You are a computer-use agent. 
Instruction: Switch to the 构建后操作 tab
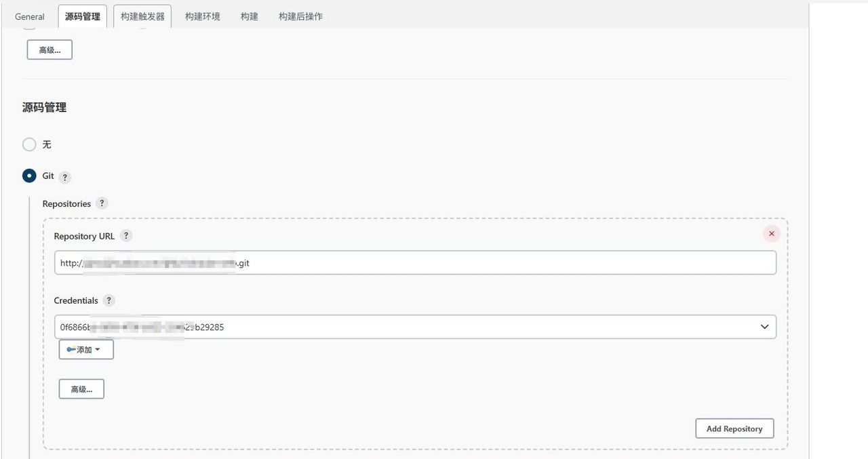(x=300, y=16)
